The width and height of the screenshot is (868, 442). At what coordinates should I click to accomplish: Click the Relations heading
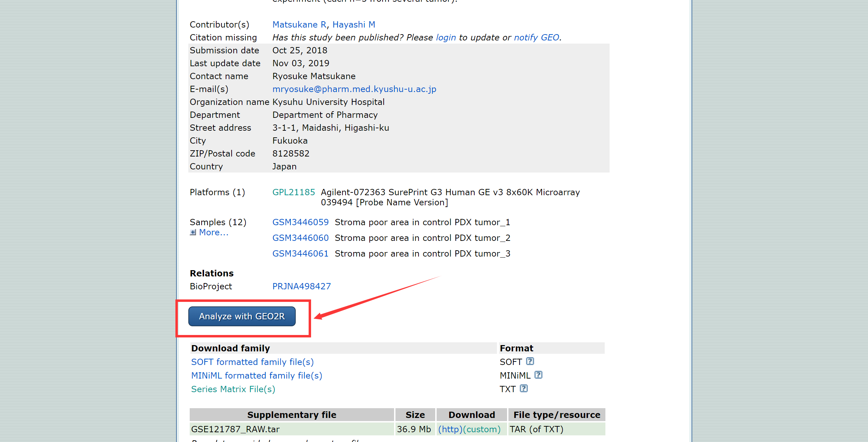click(212, 273)
